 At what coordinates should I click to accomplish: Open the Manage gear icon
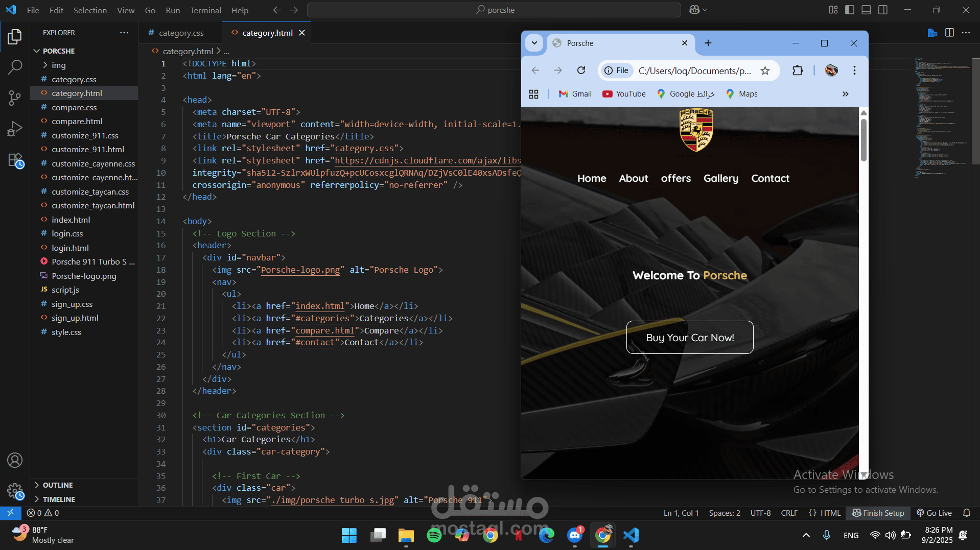pyautogui.click(x=15, y=492)
